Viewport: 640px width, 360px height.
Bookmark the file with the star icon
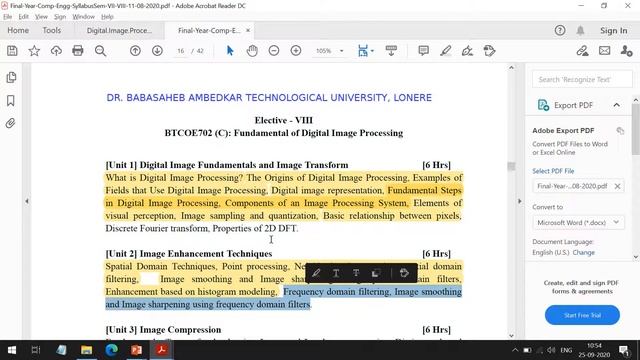click(34, 51)
